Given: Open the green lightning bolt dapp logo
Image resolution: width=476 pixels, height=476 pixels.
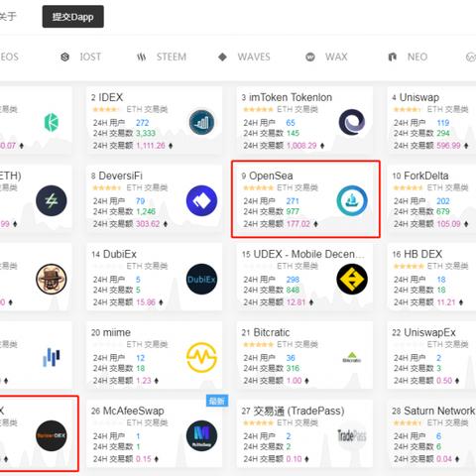Looking at the screenshot, I should tap(52, 200).
